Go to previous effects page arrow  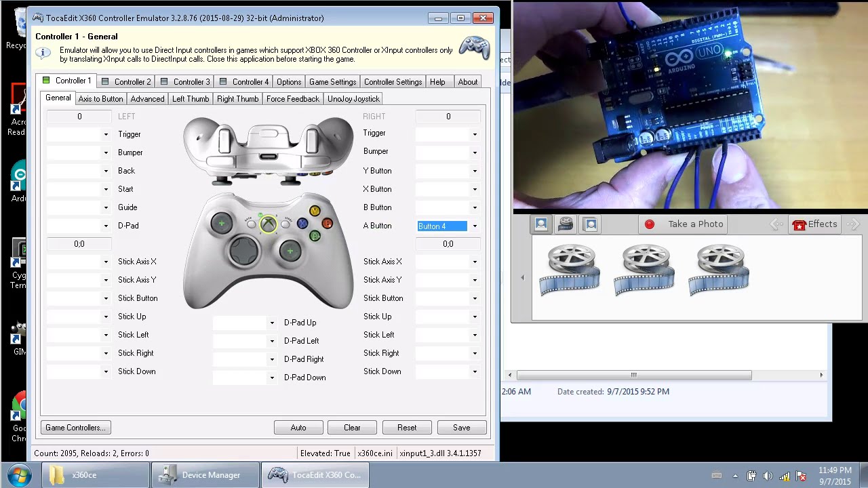776,224
